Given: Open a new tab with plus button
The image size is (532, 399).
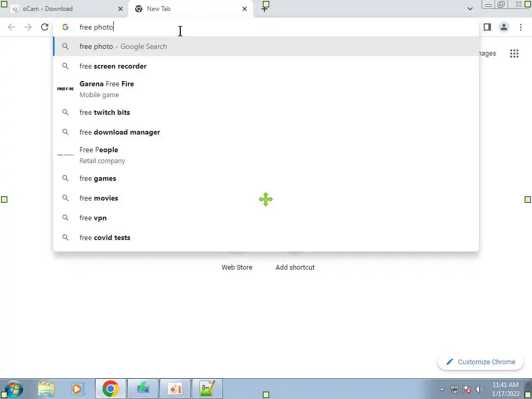Looking at the screenshot, I should [264, 9].
